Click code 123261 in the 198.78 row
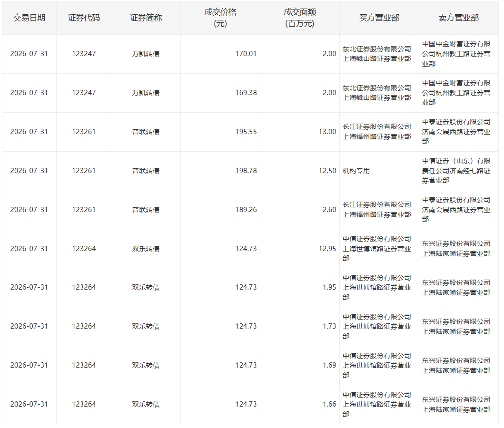Viewport: 504px width, 428px height. 84,171
